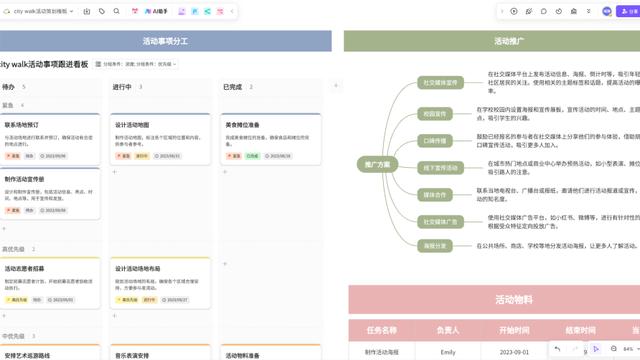Open the AI助手 assistant button

coord(156,11)
